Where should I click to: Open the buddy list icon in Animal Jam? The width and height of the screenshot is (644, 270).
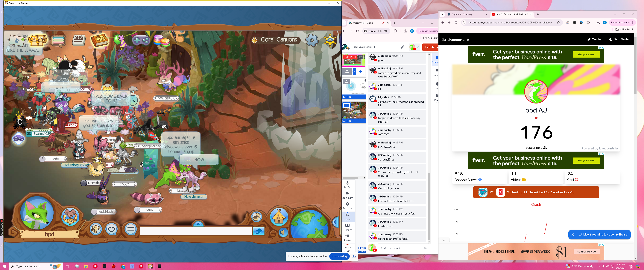(37, 40)
